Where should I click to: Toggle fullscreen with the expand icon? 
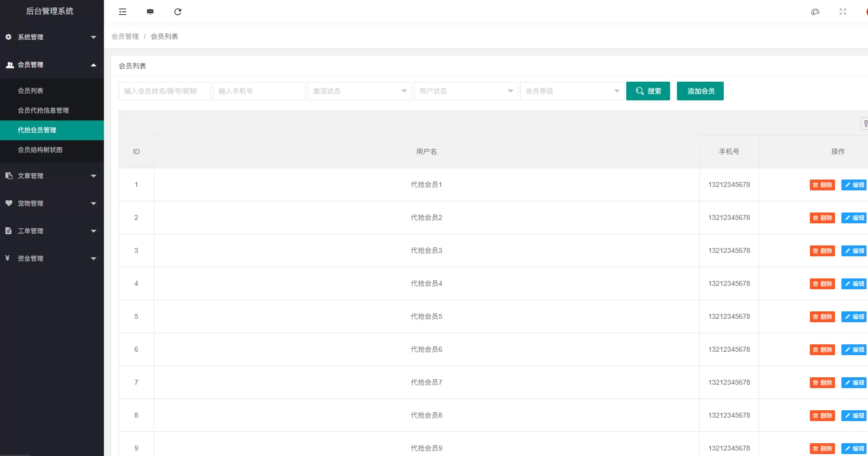[843, 12]
